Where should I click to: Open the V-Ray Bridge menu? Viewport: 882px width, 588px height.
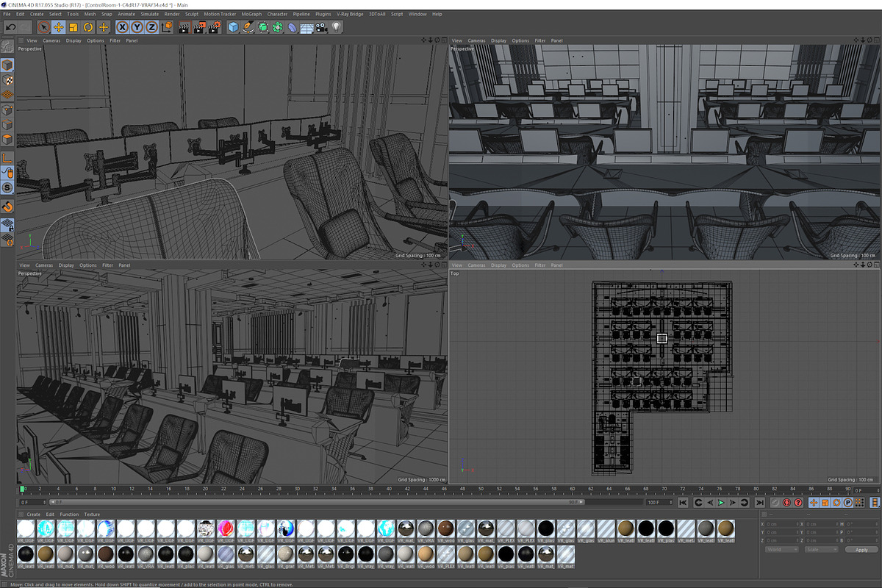[348, 14]
